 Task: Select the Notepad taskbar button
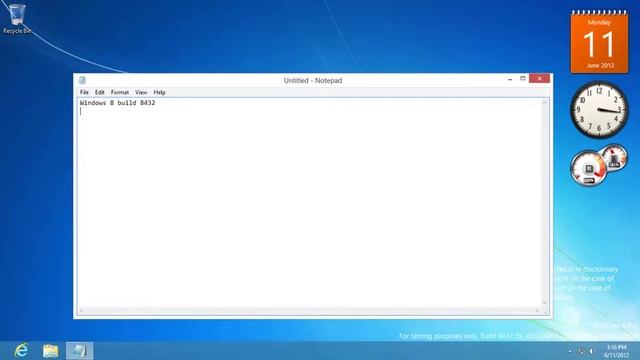coord(80,351)
